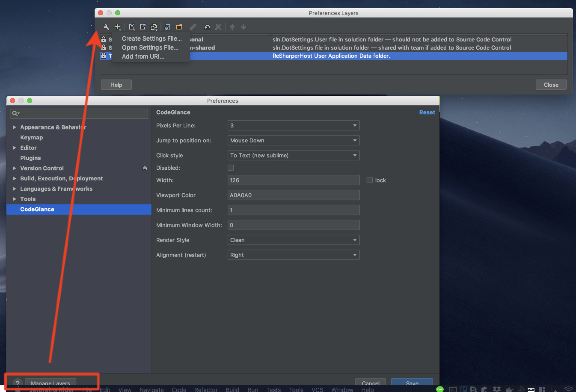Click the import settings icon
This screenshot has width=576, height=392.
pos(132,27)
